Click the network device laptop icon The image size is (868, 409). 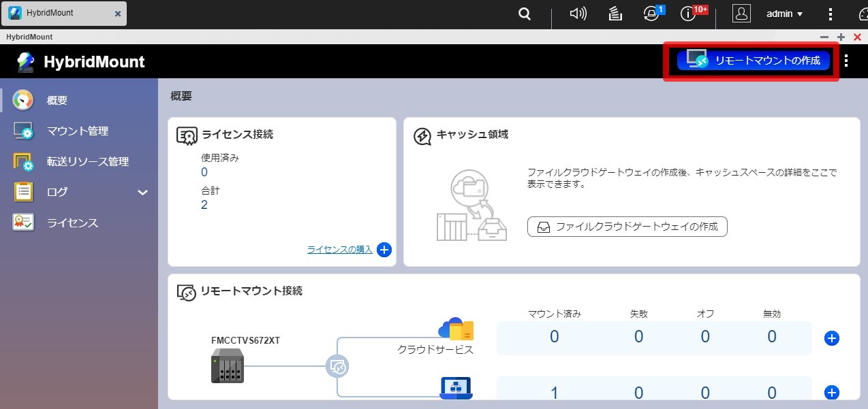click(456, 389)
